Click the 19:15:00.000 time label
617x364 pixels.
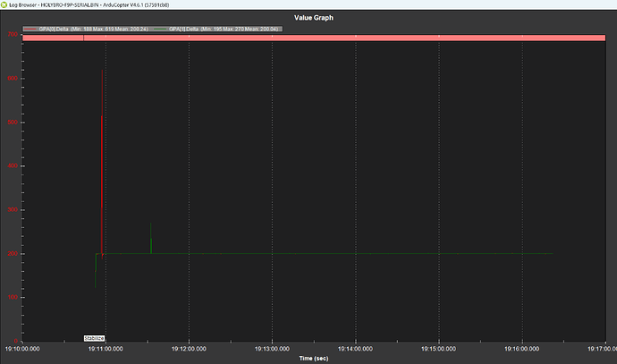pos(439,349)
